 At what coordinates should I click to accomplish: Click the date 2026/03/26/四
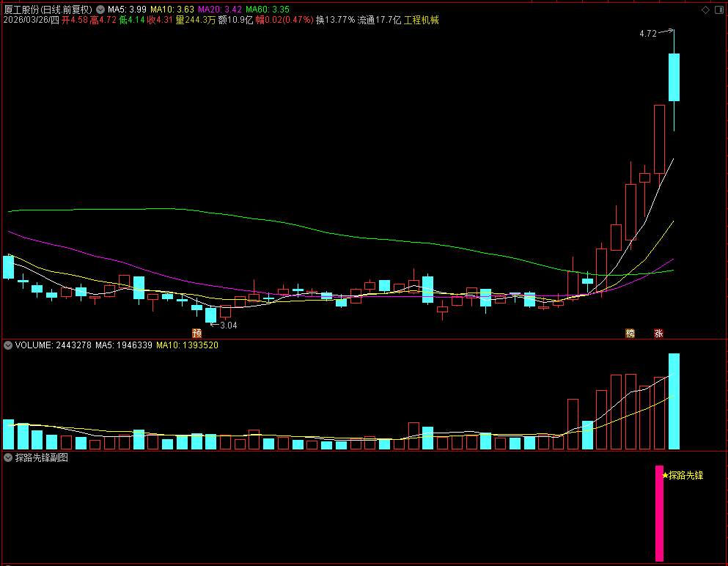coord(32,20)
